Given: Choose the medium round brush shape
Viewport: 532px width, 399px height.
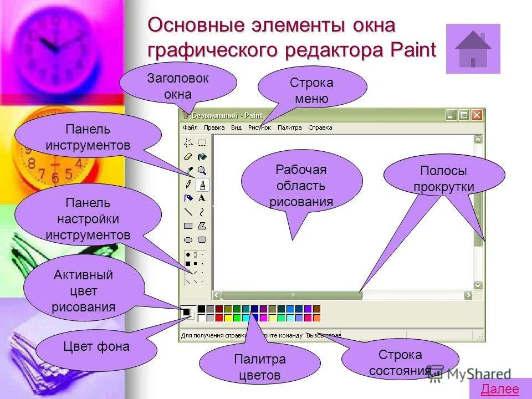Looking at the screenshot, I should [x=195, y=255].
